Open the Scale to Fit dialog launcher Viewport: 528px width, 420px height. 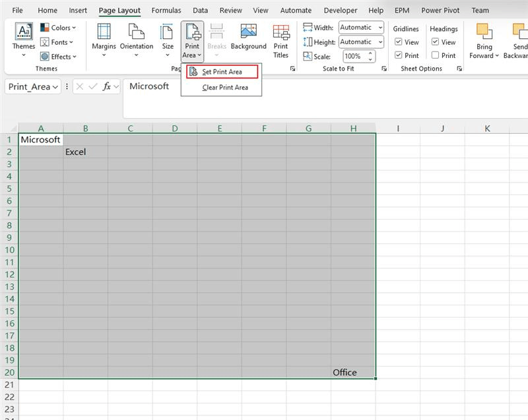(x=384, y=69)
